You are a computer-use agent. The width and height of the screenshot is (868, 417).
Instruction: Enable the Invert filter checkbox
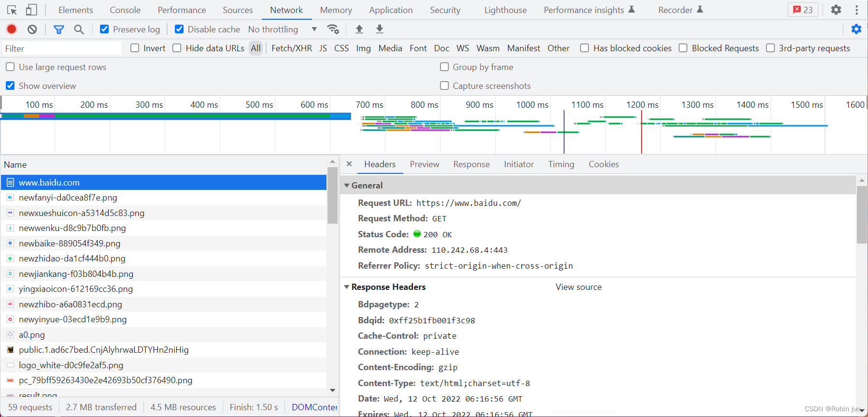(135, 48)
